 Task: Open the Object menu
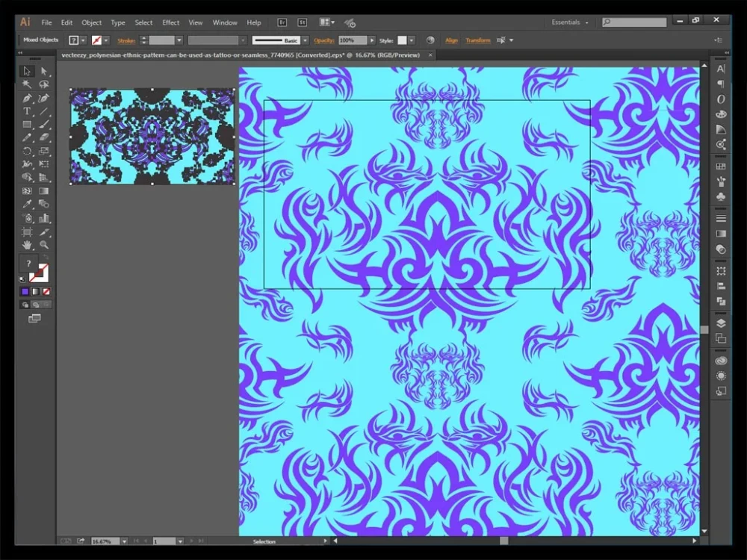click(x=91, y=22)
